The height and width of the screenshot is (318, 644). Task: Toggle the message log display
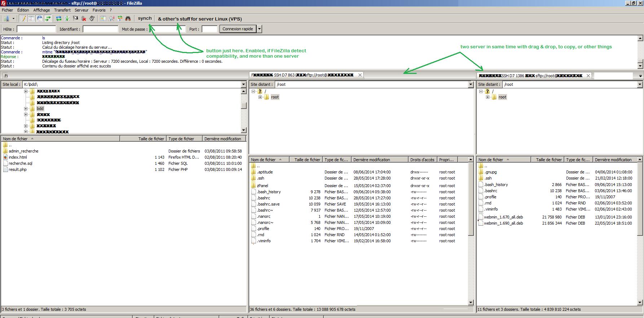pyautogui.click(x=23, y=18)
